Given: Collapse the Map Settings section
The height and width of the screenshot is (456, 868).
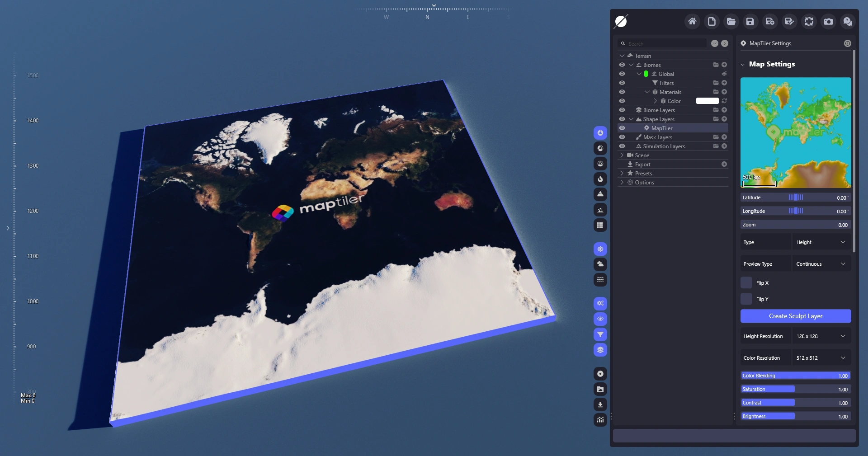Looking at the screenshot, I should (x=743, y=65).
